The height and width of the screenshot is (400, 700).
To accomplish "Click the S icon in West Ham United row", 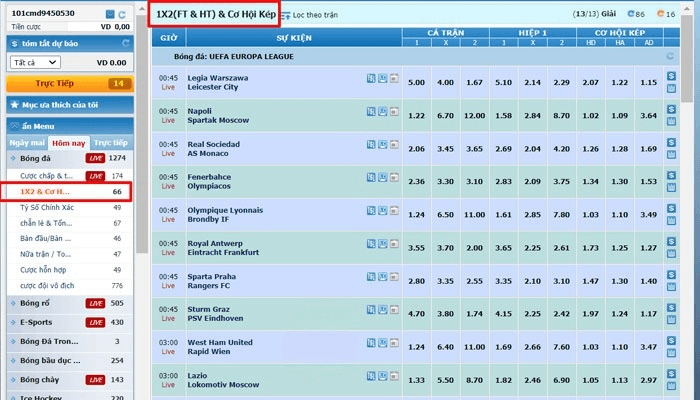I will click(x=671, y=341).
